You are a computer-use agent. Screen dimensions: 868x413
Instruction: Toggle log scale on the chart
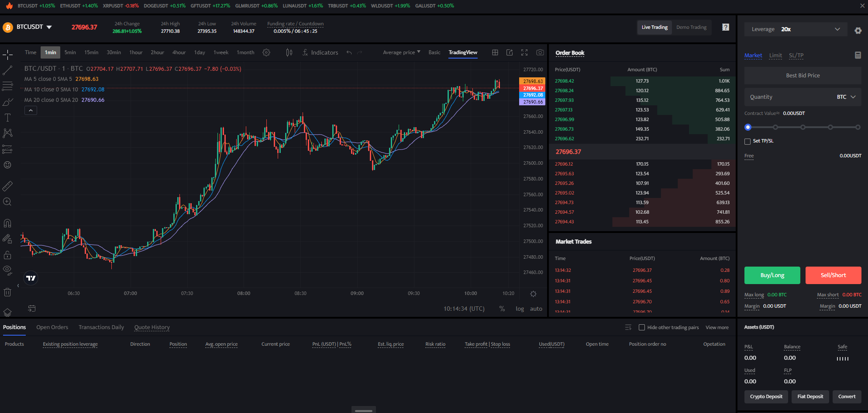(520, 309)
